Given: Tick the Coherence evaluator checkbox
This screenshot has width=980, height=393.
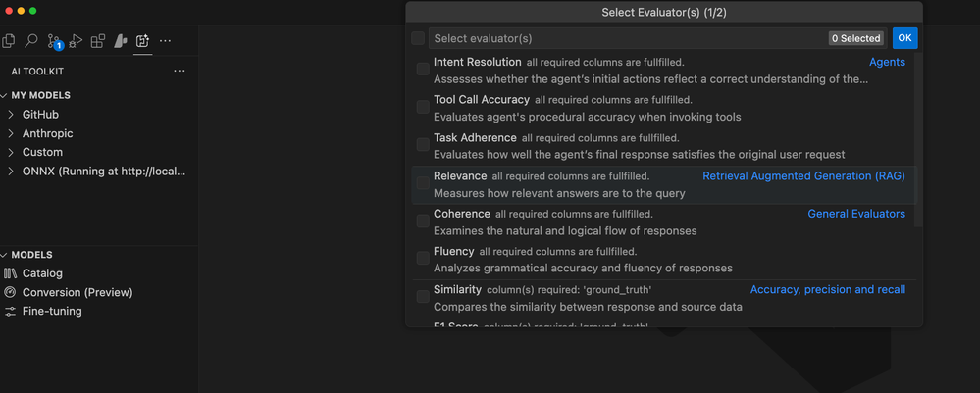Looking at the screenshot, I should [422, 222].
